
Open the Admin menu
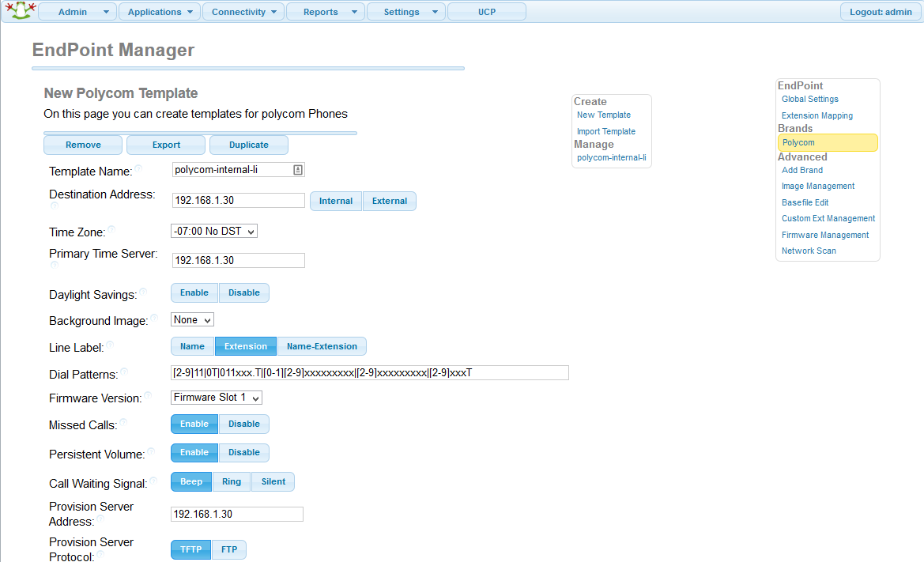(77, 12)
